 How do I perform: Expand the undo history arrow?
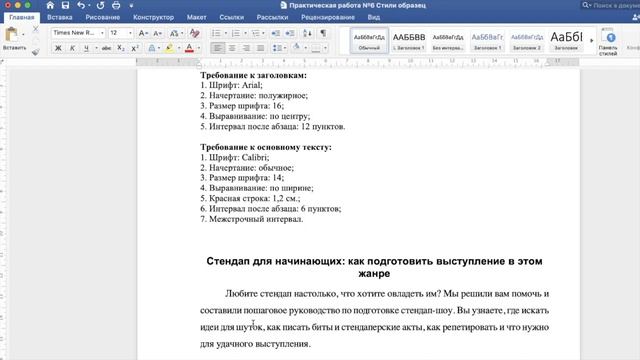tap(89, 6)
